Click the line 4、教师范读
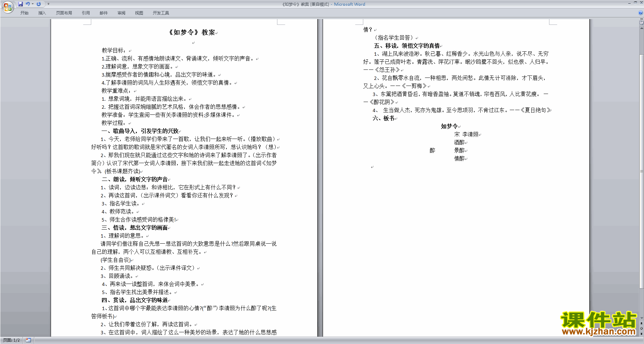The width and height of the screenshot is (644, 344). (118, 211)
